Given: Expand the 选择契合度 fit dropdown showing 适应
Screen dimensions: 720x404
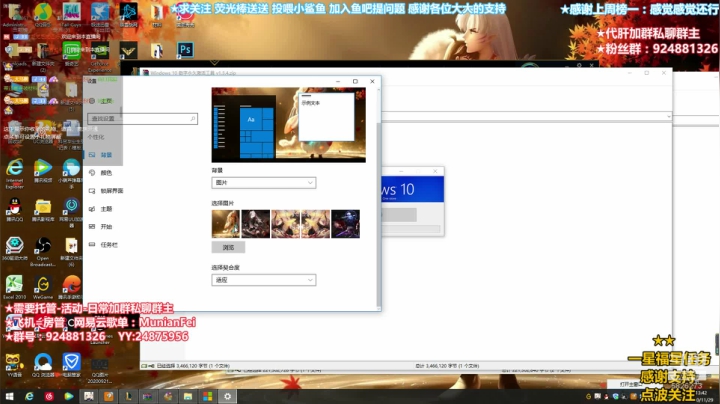Looking at the screenshot, I should click(264, 280).
